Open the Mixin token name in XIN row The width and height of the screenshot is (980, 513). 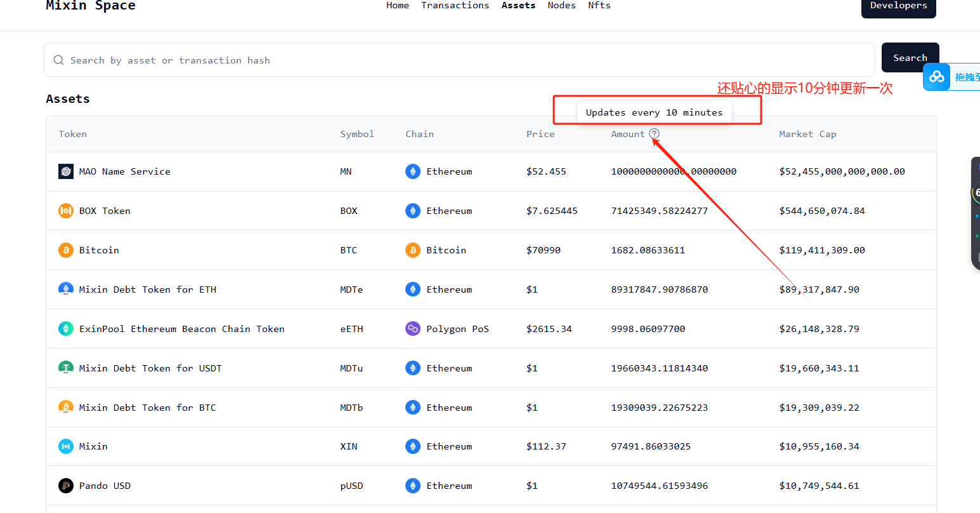[x=93, y=446]
